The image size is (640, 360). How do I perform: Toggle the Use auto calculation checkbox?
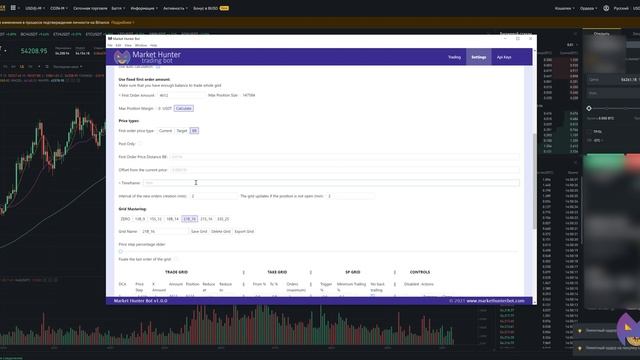pyautogui.click(x=158, y=67)
